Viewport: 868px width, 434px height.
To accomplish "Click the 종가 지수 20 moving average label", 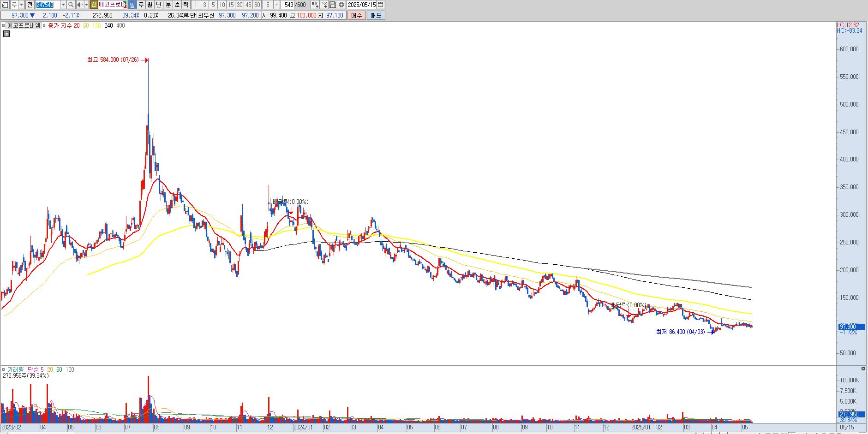I will [64, 25].
